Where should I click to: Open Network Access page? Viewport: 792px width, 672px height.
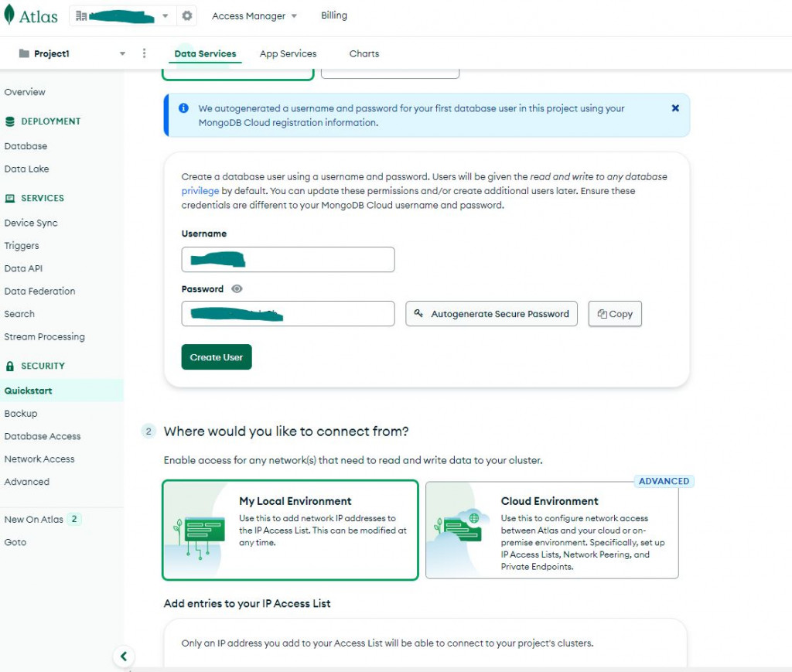(39, 459)
